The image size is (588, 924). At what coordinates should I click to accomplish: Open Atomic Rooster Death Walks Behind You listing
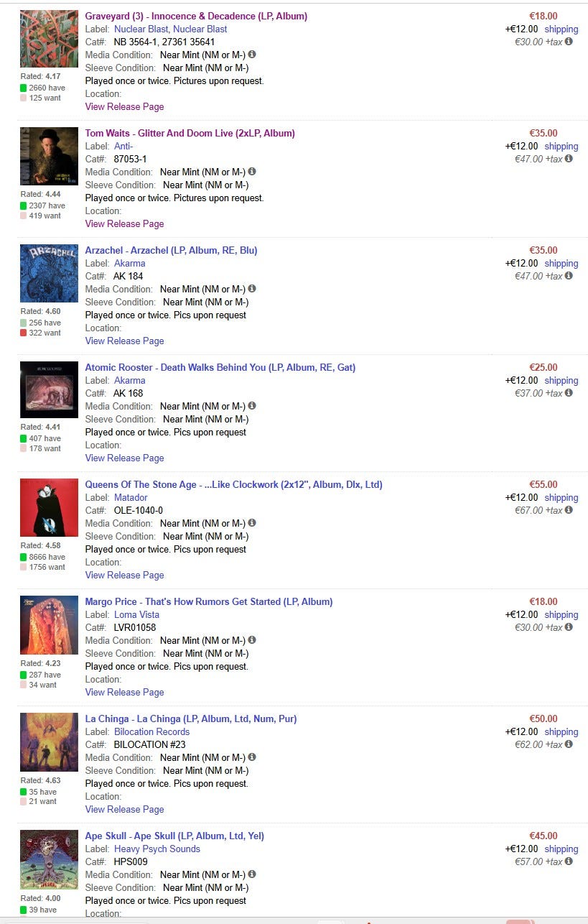[x=220, y=367]
